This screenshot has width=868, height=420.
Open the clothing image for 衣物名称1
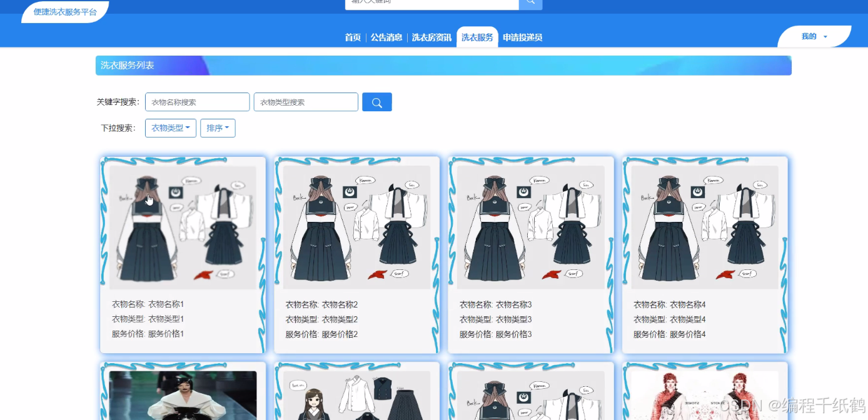point(183,227)
